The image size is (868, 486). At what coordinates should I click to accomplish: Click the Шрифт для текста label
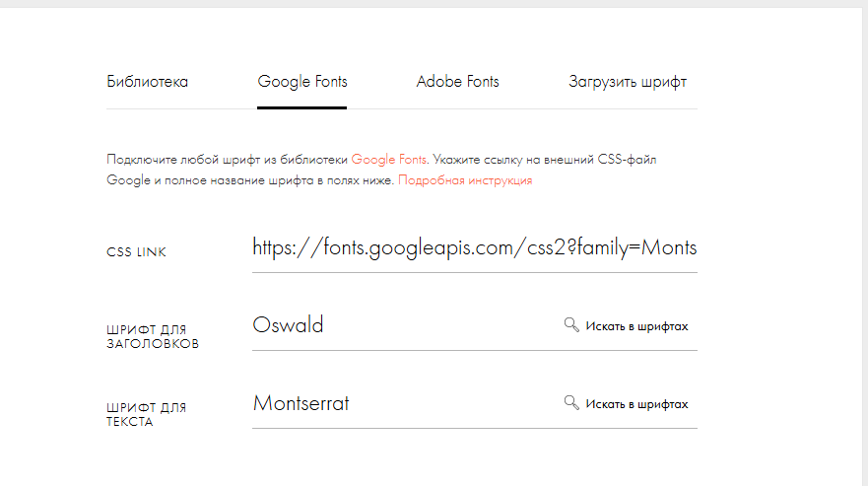[x=147, y=414]
